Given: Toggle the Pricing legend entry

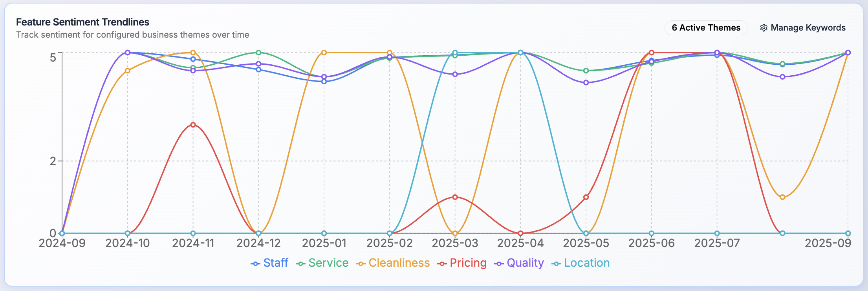Looking at the screenshot, I should tap(462, 263).
